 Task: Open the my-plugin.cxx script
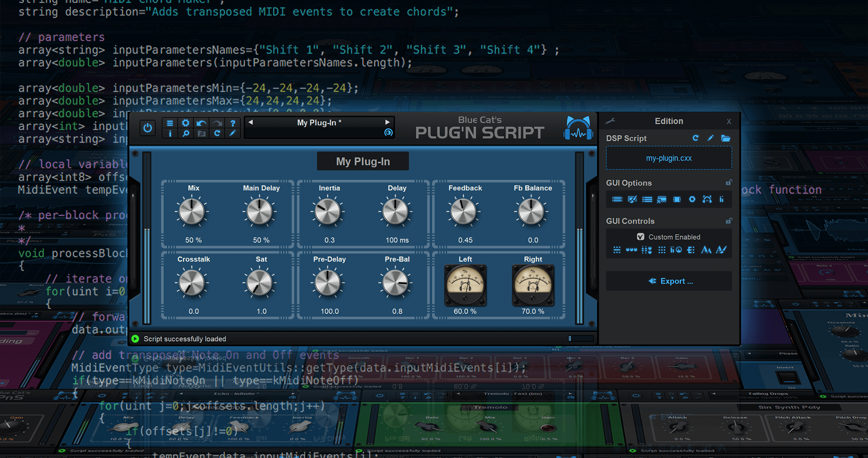[668, 157]
